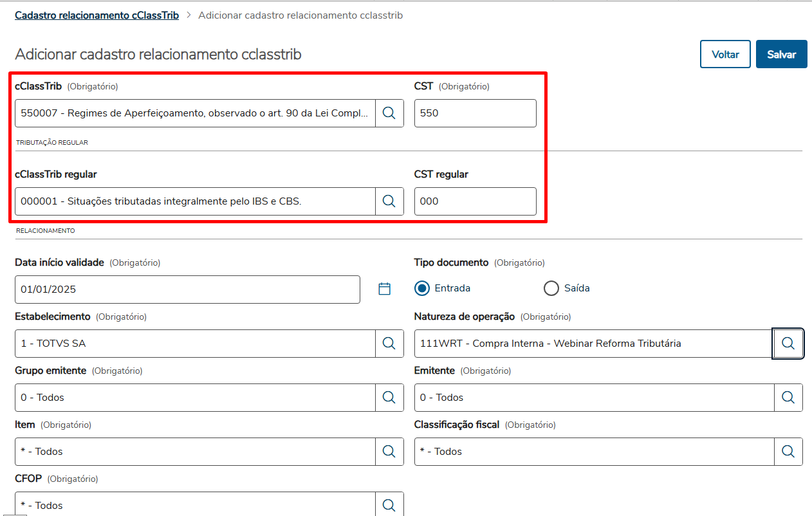Click the Item field search icon

coord(389,452)
